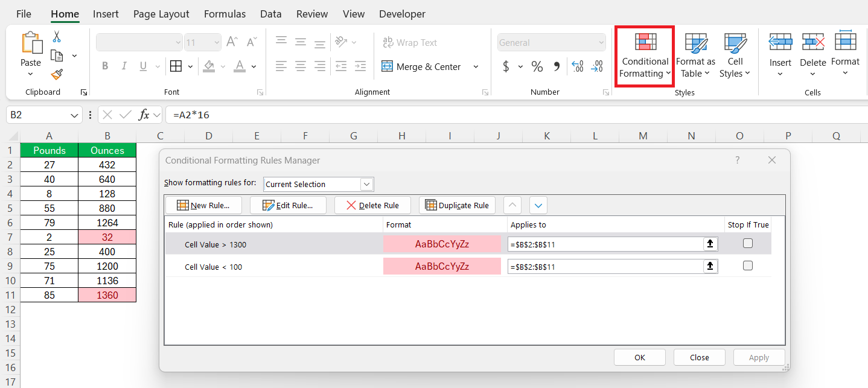Expand the Name Box dropdown
The image size is (868, 388).
(74, 115)
